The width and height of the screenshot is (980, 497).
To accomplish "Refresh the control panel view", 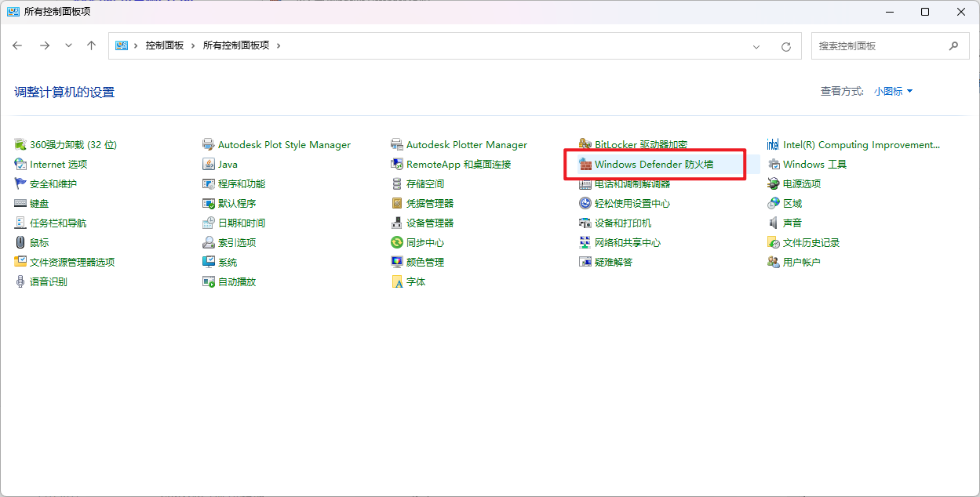I will pyautogui.click(x=786, y=46).
